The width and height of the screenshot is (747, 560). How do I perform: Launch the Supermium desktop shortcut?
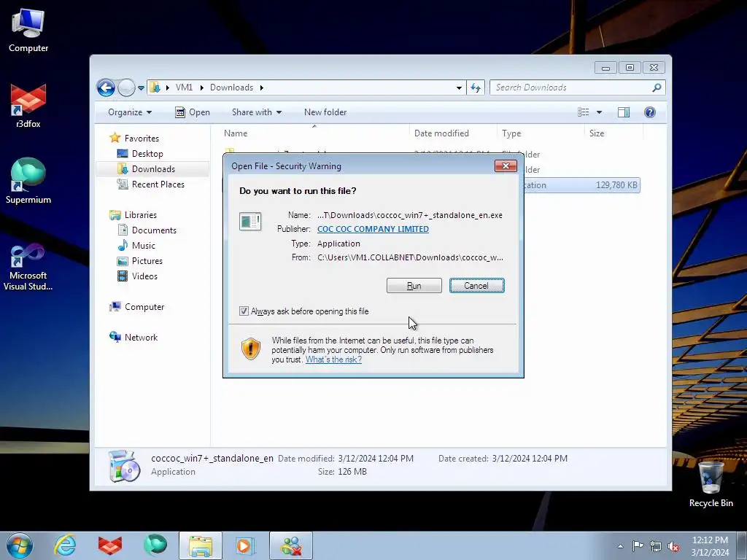coord(28,182)
